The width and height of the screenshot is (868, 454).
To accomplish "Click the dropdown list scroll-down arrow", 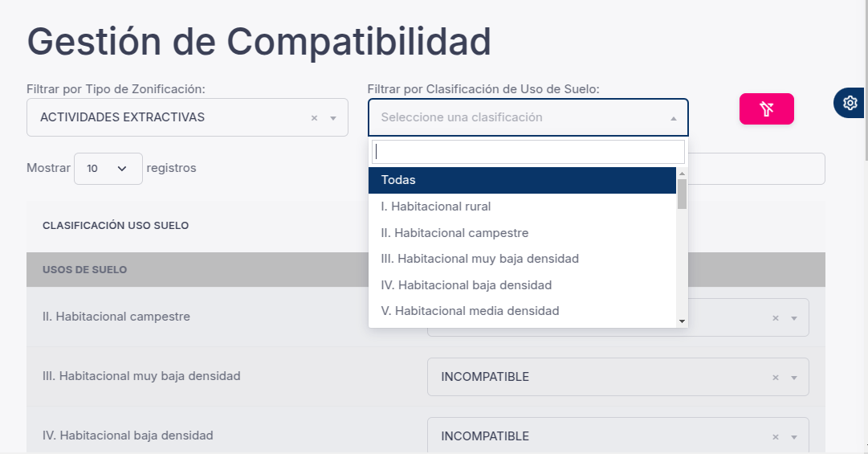I will coord(682,321).
